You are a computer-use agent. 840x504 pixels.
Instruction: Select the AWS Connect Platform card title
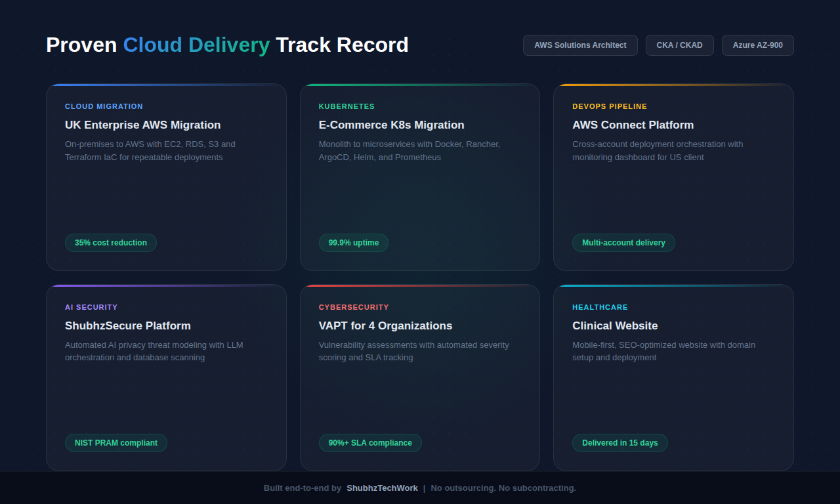(633, 125)
